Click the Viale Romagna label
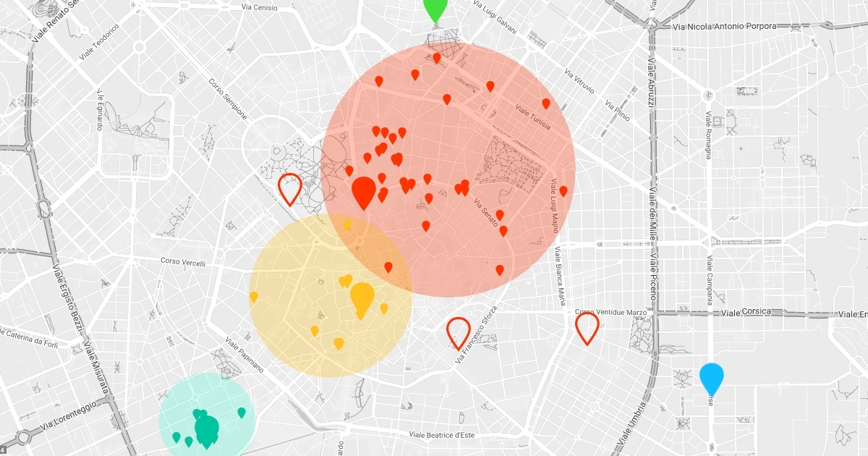The image size is (868, 456). 710,135
